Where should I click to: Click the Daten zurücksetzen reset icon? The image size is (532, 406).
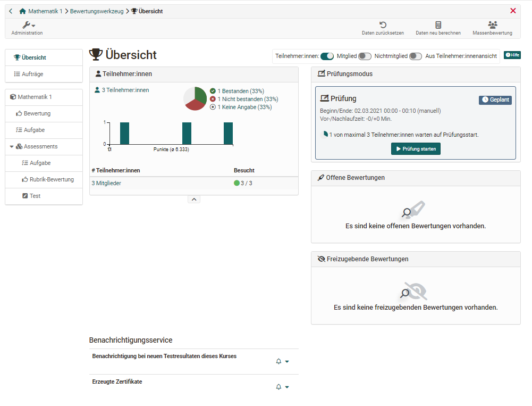point(383,25)
